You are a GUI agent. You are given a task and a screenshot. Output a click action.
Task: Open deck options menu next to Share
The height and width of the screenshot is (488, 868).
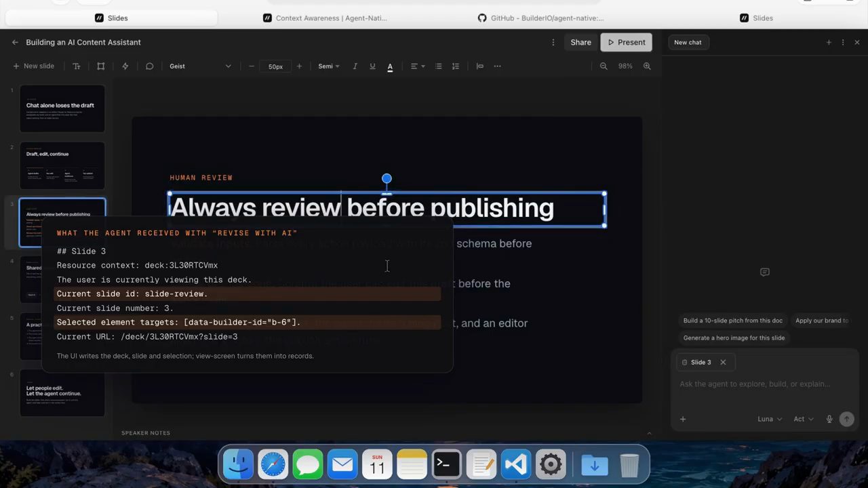point(554,42)
